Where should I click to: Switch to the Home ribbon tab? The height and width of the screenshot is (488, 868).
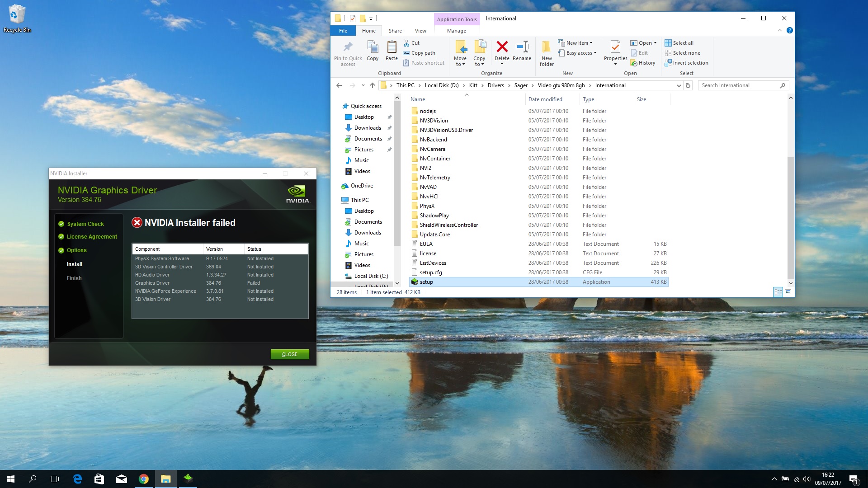[369, 31]
